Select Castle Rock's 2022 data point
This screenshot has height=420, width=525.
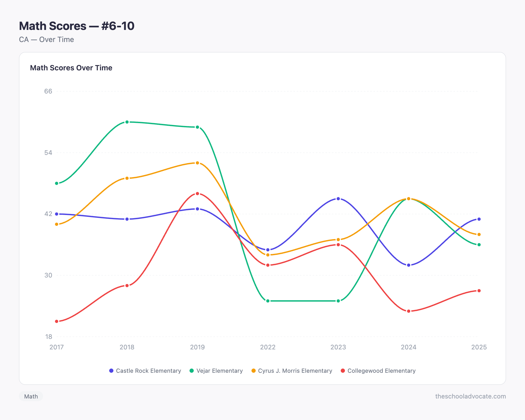(268, 250)
